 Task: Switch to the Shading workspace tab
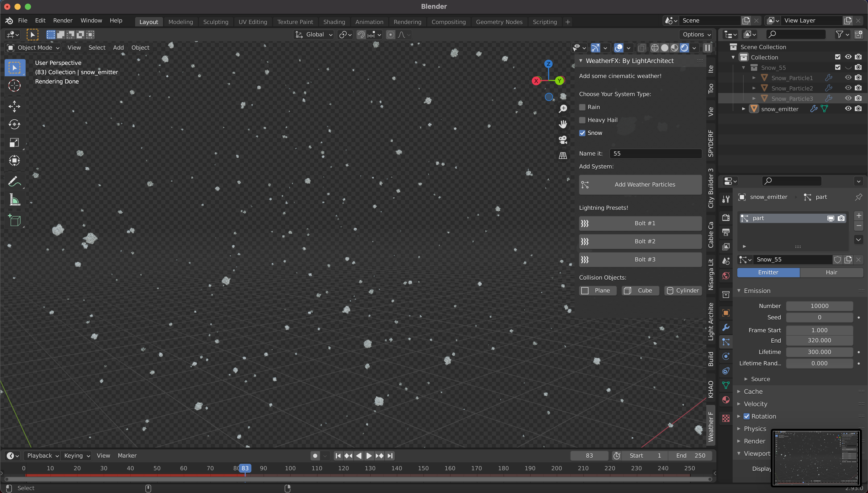click(x=334, y=22)
